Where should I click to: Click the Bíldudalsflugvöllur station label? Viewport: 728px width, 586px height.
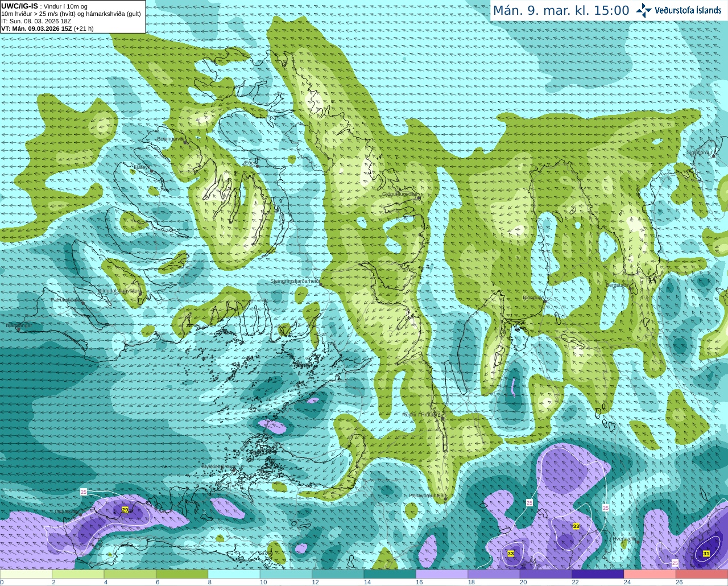pos(118,290)
